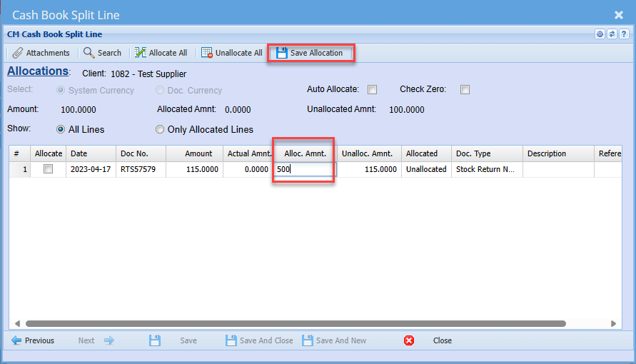Go to Previous record
This screenshot has height=364, width=636.
33,340
